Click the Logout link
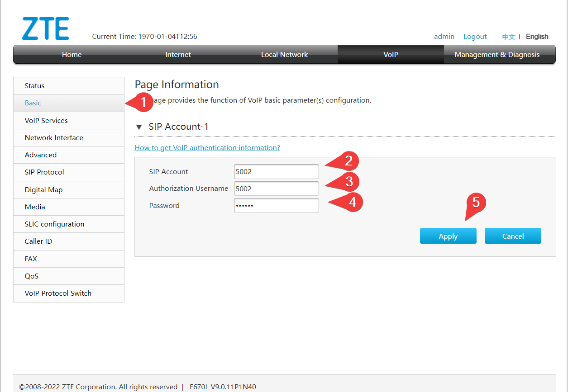The height and width of the screenshot is (392, 568). (x=475, y=37)
